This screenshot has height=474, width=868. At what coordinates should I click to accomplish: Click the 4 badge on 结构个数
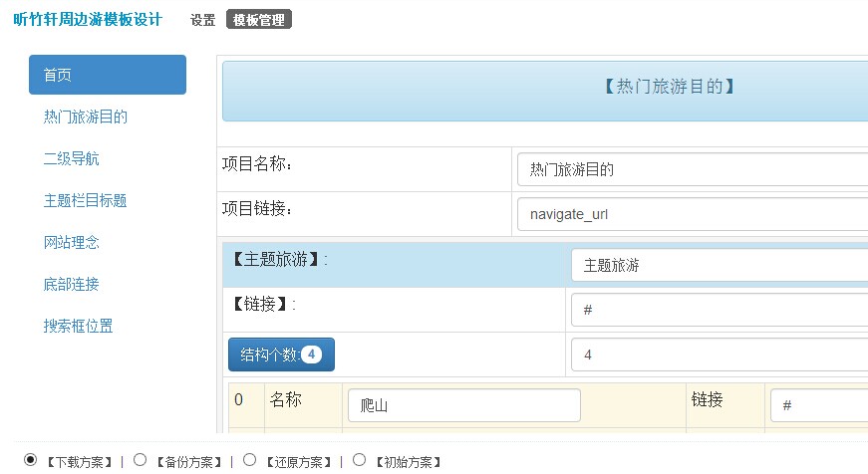tap(311, 355)
